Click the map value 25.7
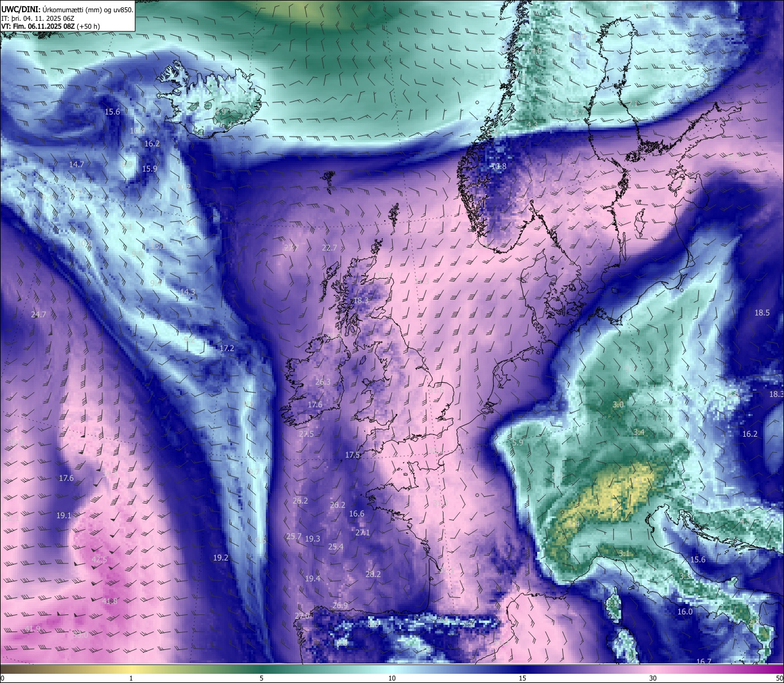This screenshot has height=683, width=784. pyautogui.click(x=293, y=536)
